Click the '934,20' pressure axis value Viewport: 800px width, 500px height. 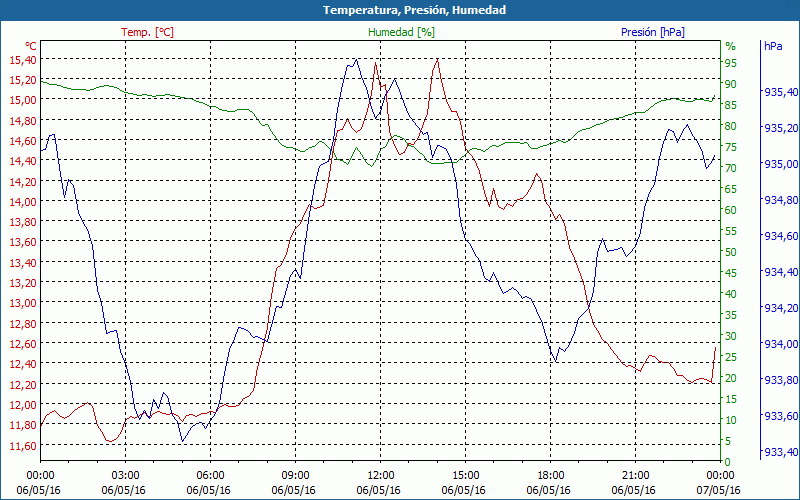tap(780, 308)
